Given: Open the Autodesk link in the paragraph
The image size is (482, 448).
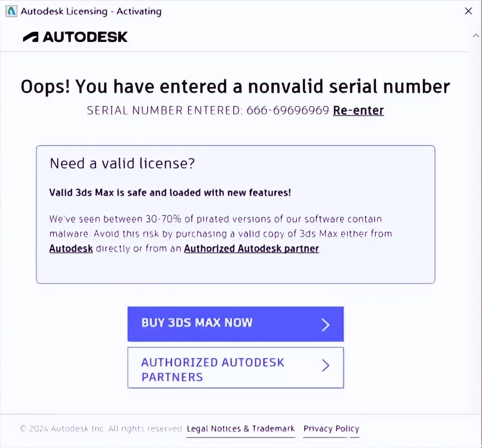Looking at the screenshot, I should click(71, 249).
